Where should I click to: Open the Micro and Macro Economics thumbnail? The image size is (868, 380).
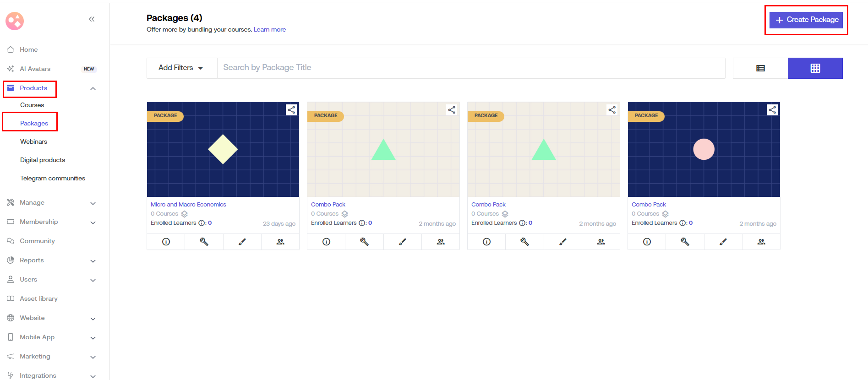(223, 149)
